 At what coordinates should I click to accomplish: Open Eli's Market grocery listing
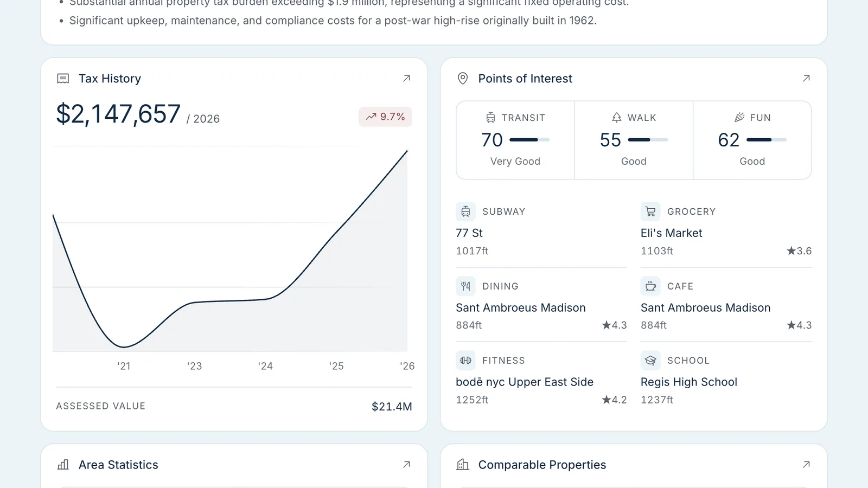(726, 233)
